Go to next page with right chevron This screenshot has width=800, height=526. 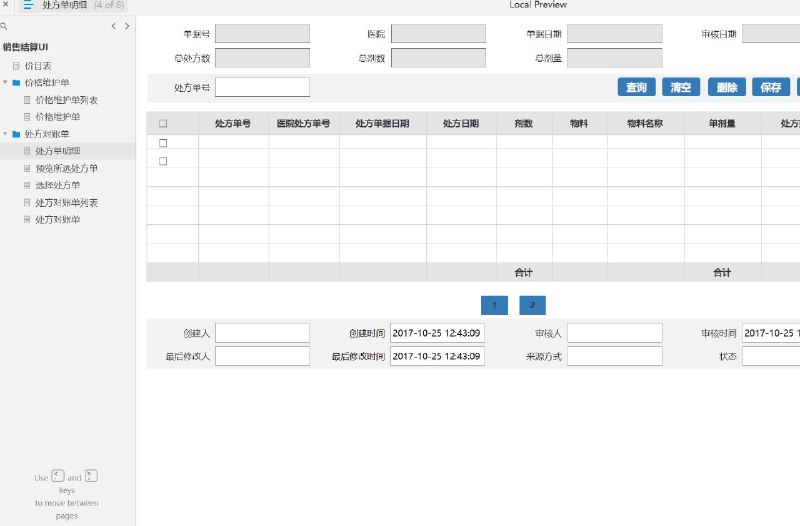coord(127,26)
